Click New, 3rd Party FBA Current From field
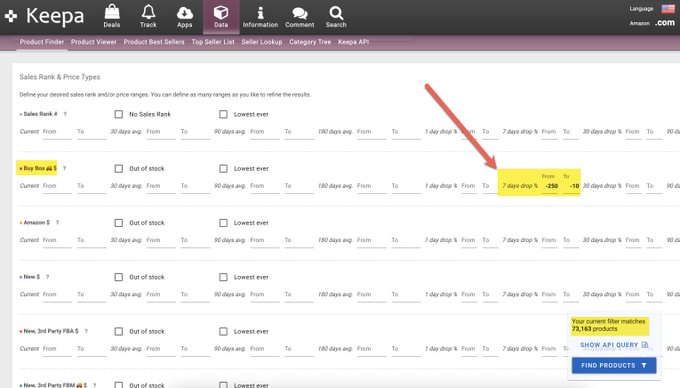This screenshot has width=680, height=388. [57, 349]
